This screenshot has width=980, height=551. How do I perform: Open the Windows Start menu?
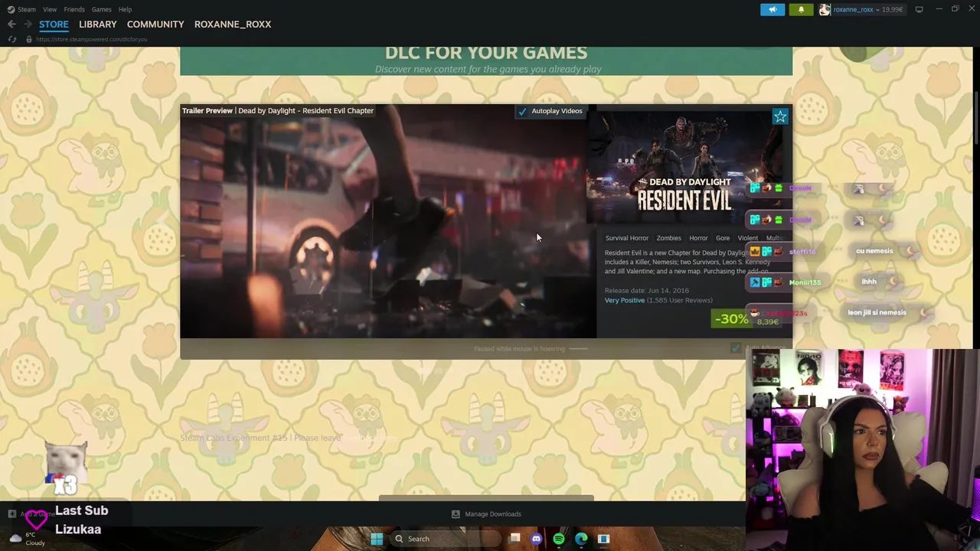[x=377, y=539]
